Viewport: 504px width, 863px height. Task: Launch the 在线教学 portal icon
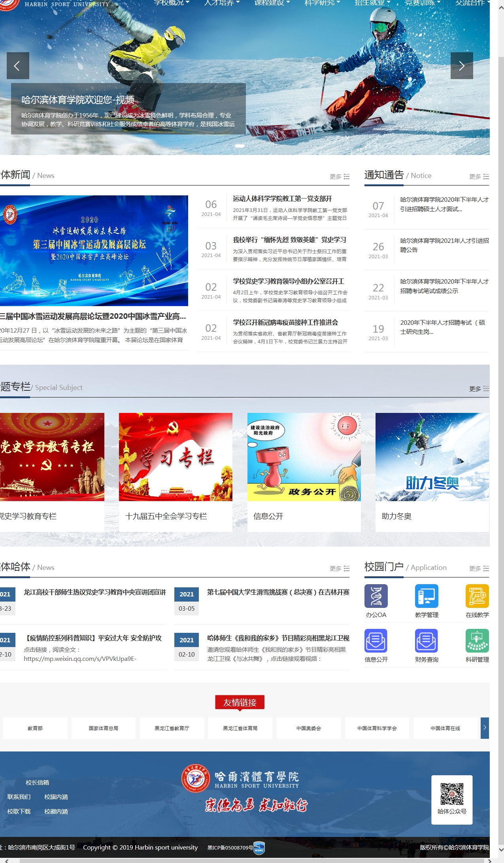tap(477, 596)
